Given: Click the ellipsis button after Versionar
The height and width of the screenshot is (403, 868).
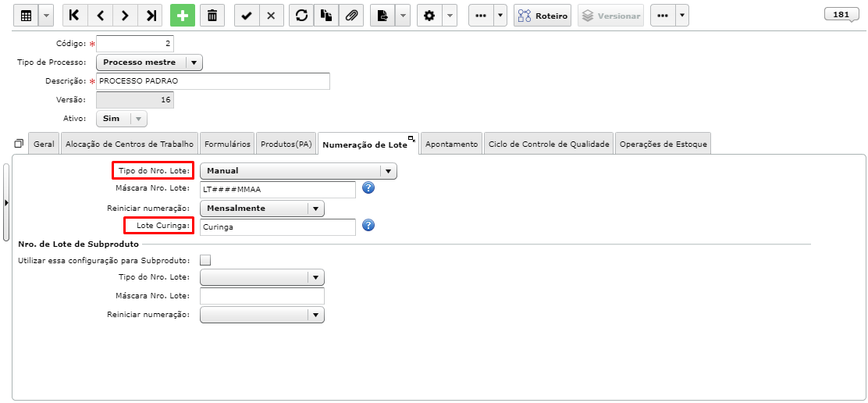Looking at the screenshot, I should [663, 16].
